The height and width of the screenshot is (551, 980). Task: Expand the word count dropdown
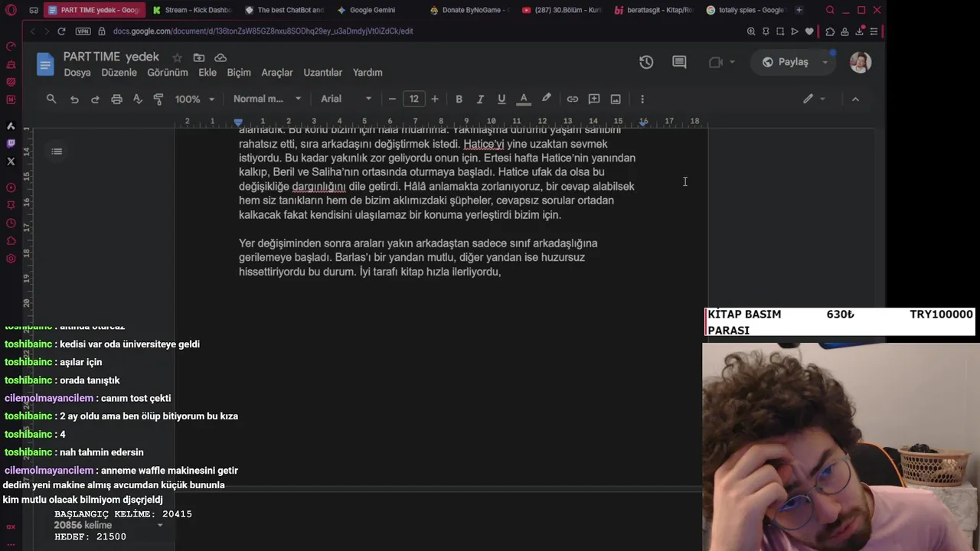[x=160, y=526]
